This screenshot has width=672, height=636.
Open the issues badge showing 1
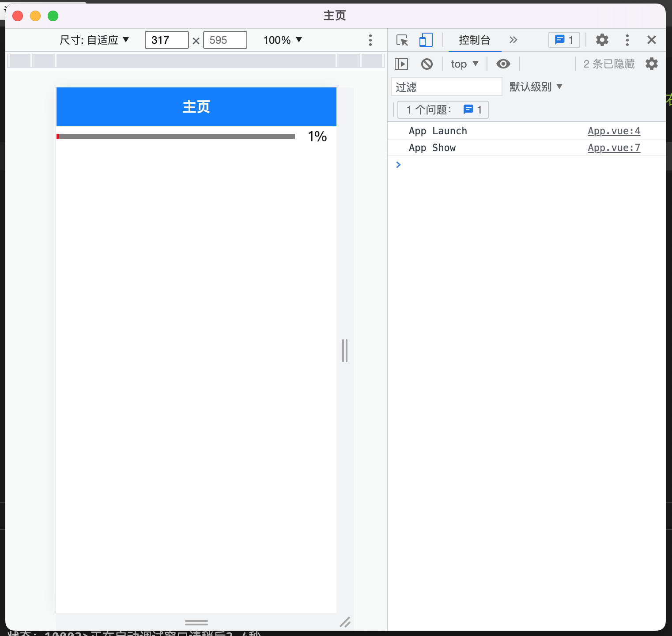[564, 40]
